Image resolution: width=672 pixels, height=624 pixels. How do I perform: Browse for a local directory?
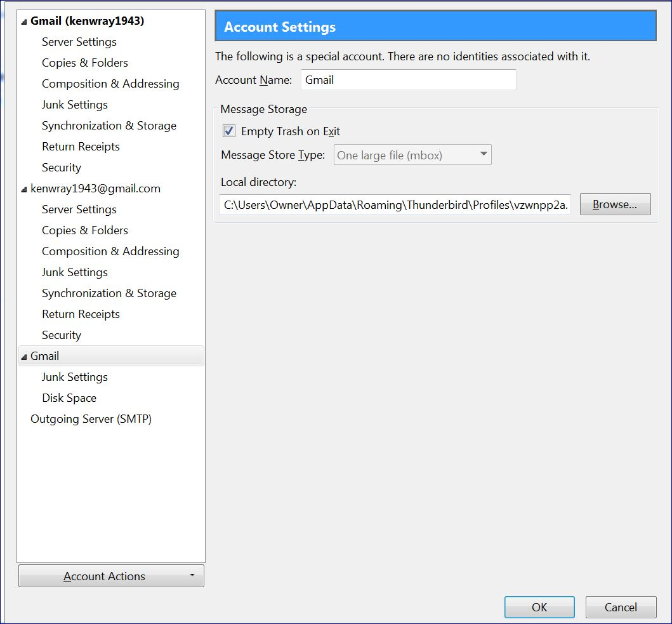pyautogui.click(x=615, y=204)
